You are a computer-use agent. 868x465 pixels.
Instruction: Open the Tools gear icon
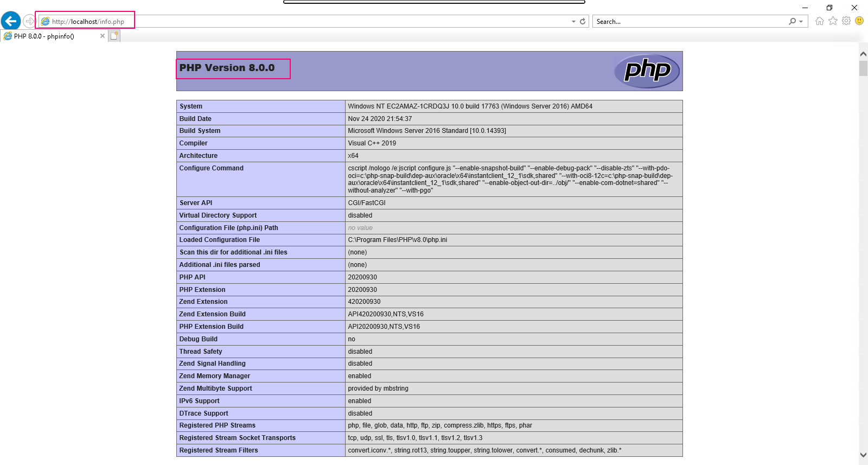846,21
